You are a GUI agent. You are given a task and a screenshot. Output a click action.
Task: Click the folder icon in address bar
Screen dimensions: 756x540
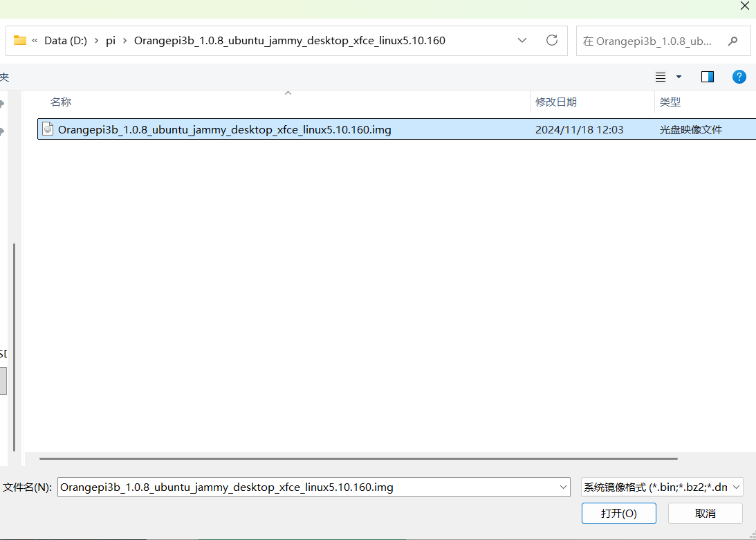pos(20,41)
